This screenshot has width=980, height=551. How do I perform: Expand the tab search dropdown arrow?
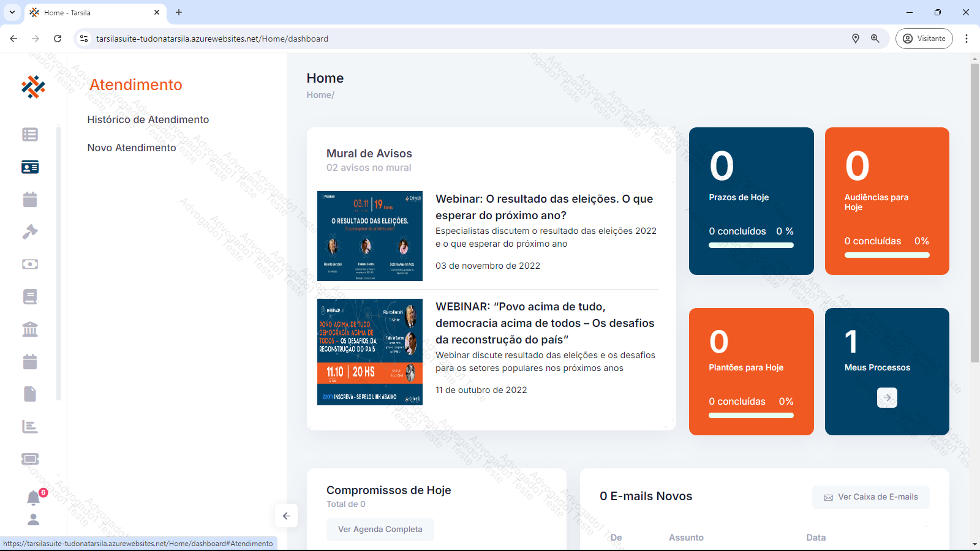(12, 12)
